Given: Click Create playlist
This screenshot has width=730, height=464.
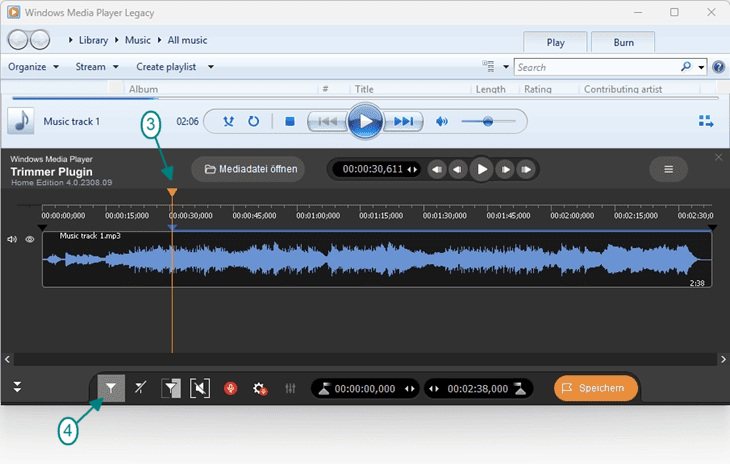Looking at the screenshot, I should tap(166, 67).
